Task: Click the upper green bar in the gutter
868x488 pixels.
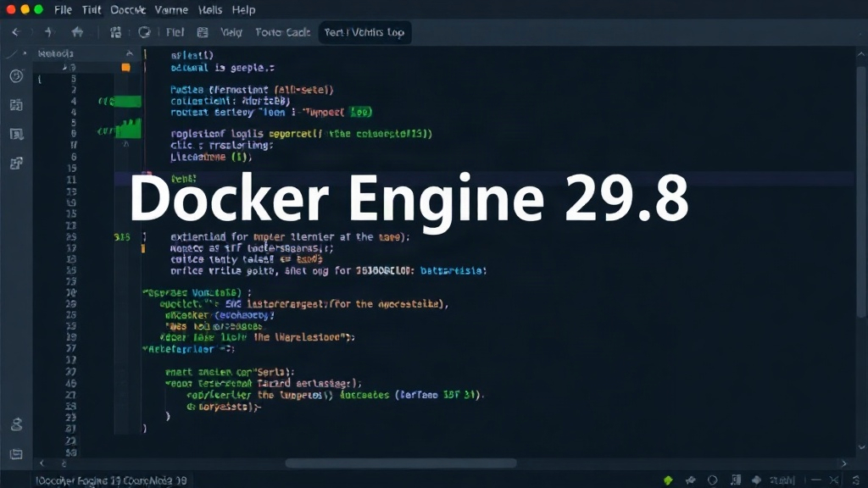Action: [127, 102]
